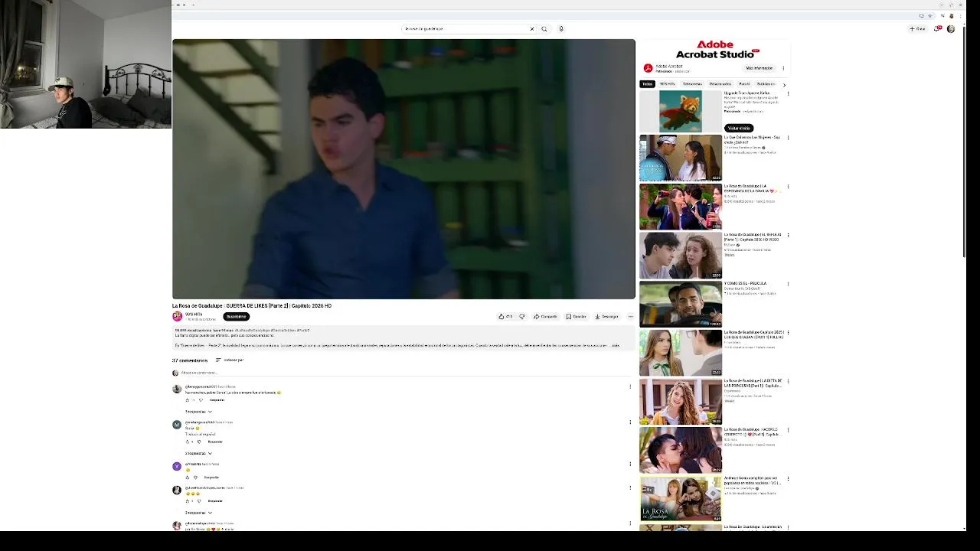This screenshot has width=980, height=551.
Task: Open the three-dot menu of three-emoji comment
Action: pos(630,487)
